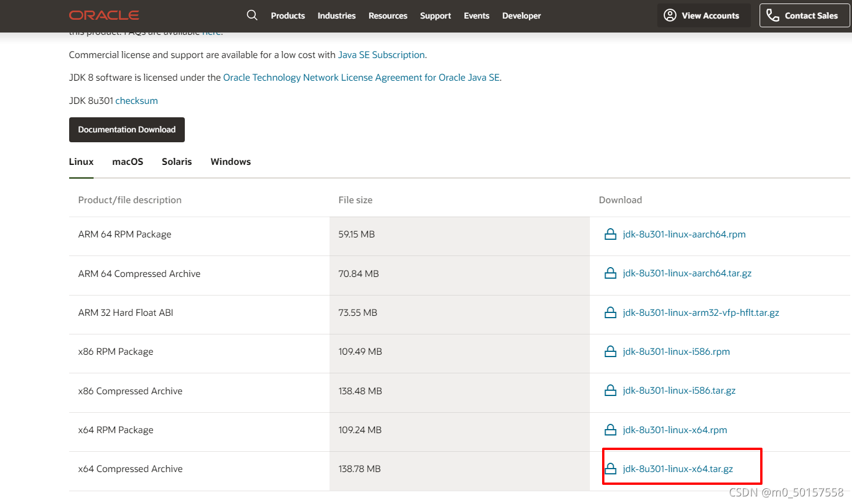This screenshot has width=852, height=504.
Task: Select the Linux tab
Action: click(x=81, y=161)
